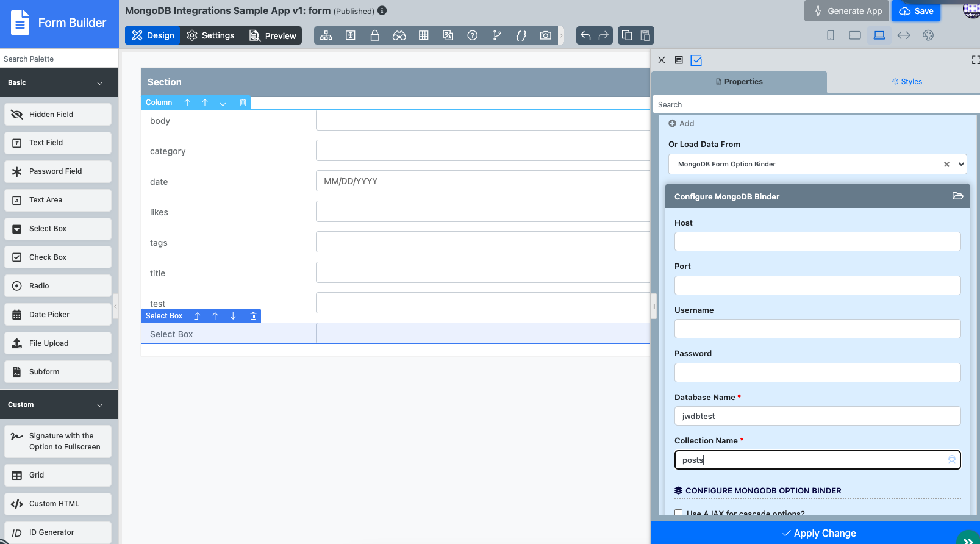The width and height of the screenshot is (980, 544).
Task: Click the Collection Name input field
Action: pyautogui.click(x=817, y=460)
